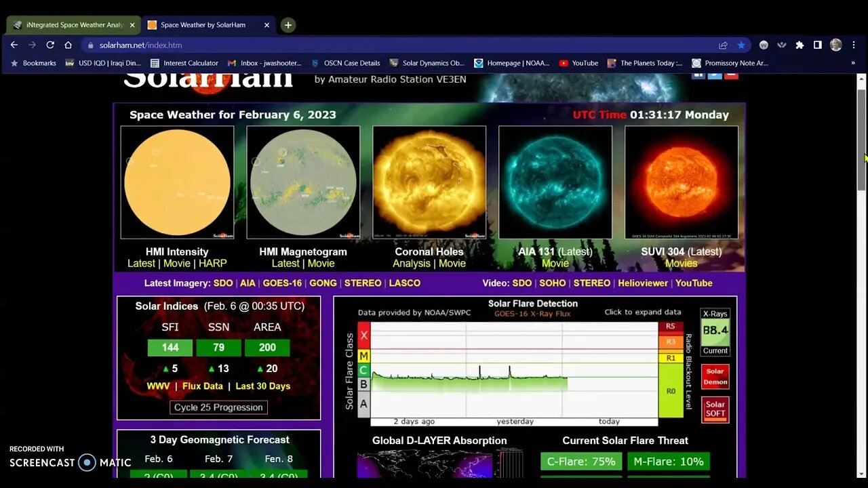Image resolution: width=868 pixels, height=488 pixels.
Task: Click the Cycle 25 Progression button
Action: pyautogui.click(x=218, y=407)
